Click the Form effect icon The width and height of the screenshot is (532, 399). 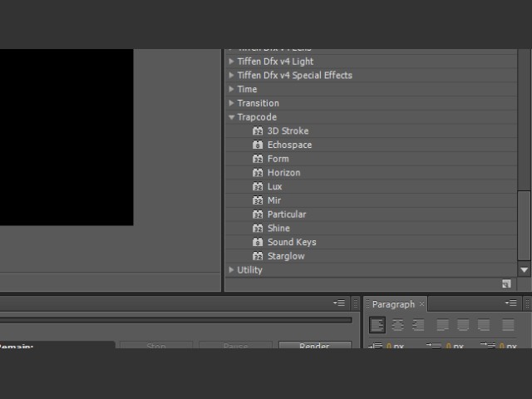(258, 159)
